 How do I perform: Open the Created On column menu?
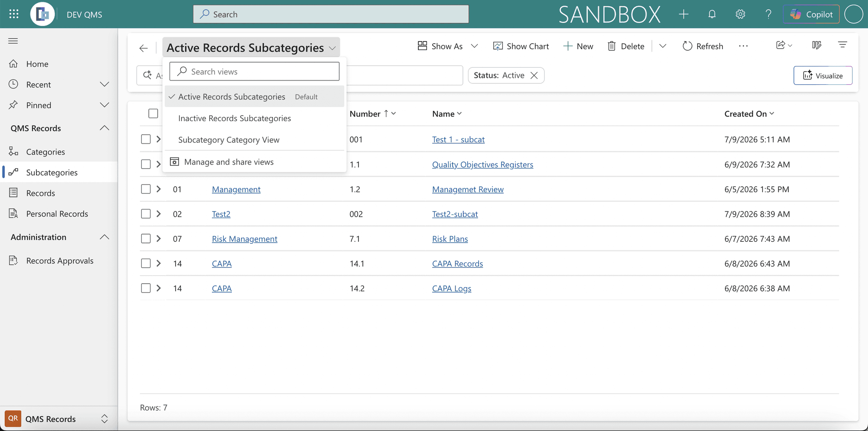click(x=749, y=113)
